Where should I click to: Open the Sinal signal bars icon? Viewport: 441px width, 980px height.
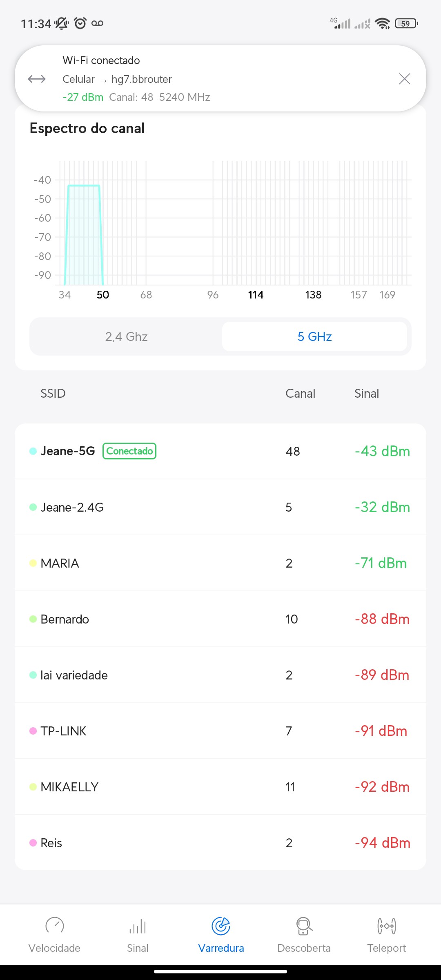pos(138,926)
